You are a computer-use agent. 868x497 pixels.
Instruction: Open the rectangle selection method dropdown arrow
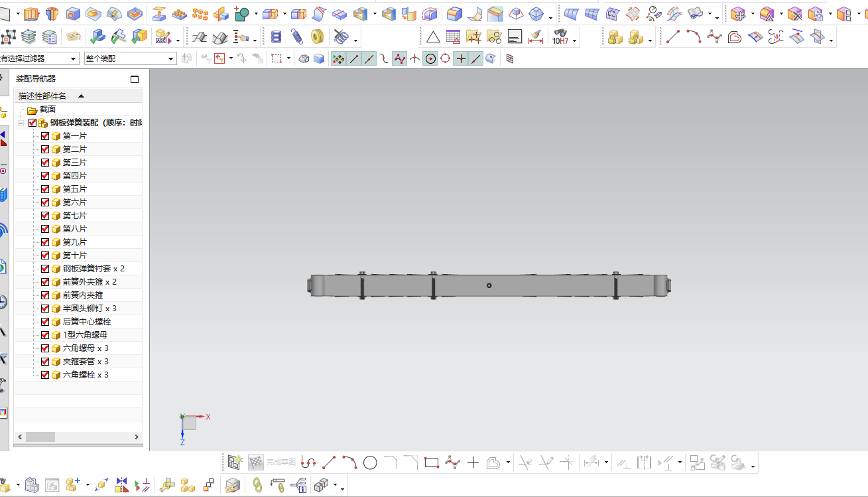(x=288, y=59)
